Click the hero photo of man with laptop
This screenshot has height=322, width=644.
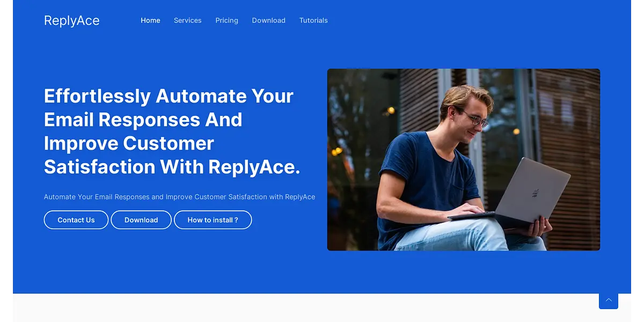pos(464,159)
